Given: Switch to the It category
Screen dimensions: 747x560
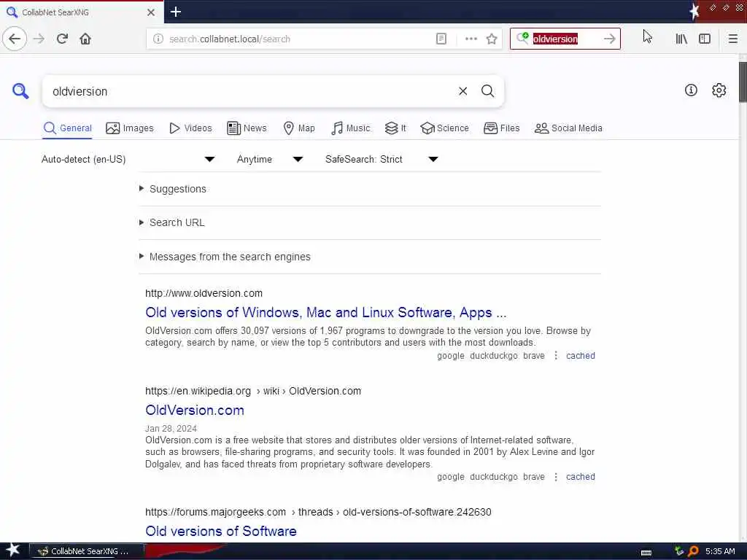Looking at the screenshot, I should pos(395,128).
